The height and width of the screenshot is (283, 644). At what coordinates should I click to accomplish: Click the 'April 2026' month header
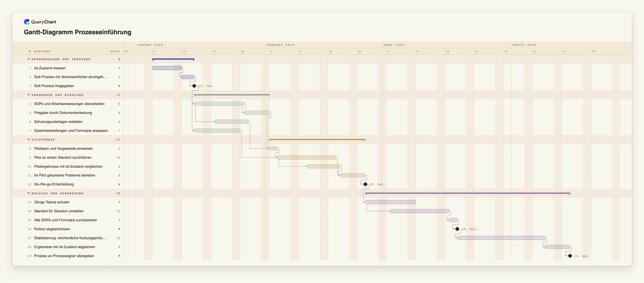tap(525, 45)
